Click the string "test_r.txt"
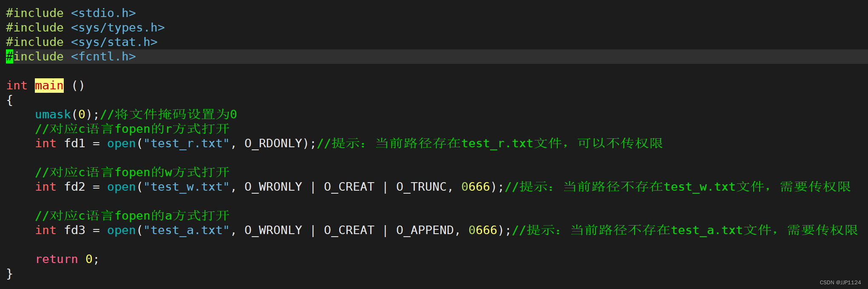 pos(187,143)
